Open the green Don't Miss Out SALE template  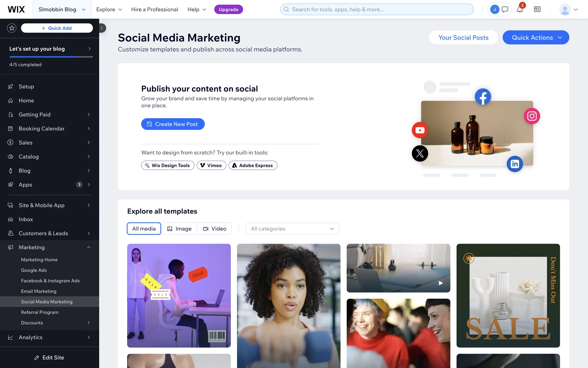coord(508,295)
